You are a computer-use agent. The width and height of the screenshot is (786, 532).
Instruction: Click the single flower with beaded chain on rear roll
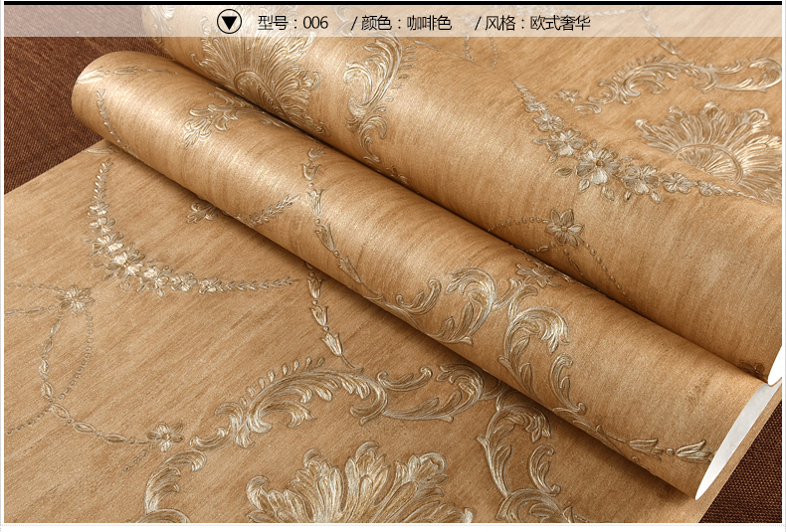[x=564, y=228]
